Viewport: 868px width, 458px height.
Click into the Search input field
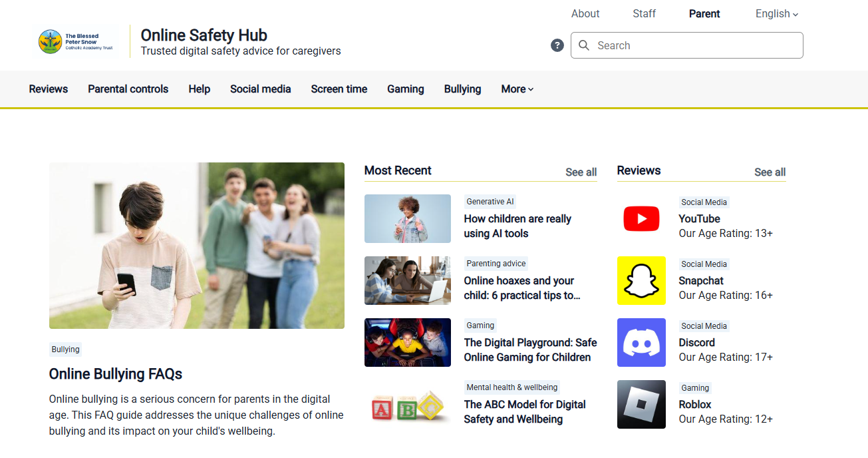(687, 45)
